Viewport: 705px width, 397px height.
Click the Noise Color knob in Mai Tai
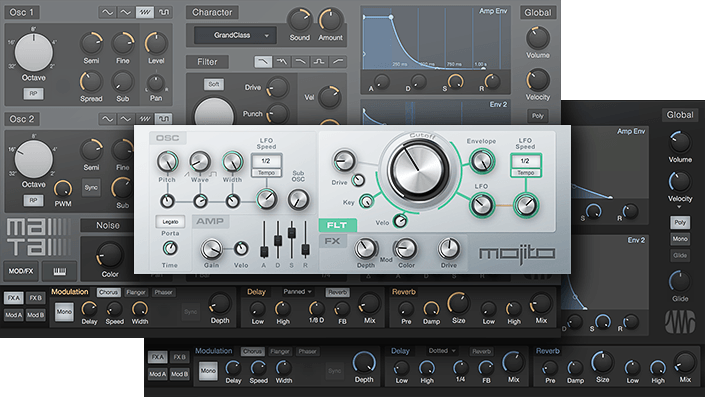pyautogui.click(x=109, y=256)
